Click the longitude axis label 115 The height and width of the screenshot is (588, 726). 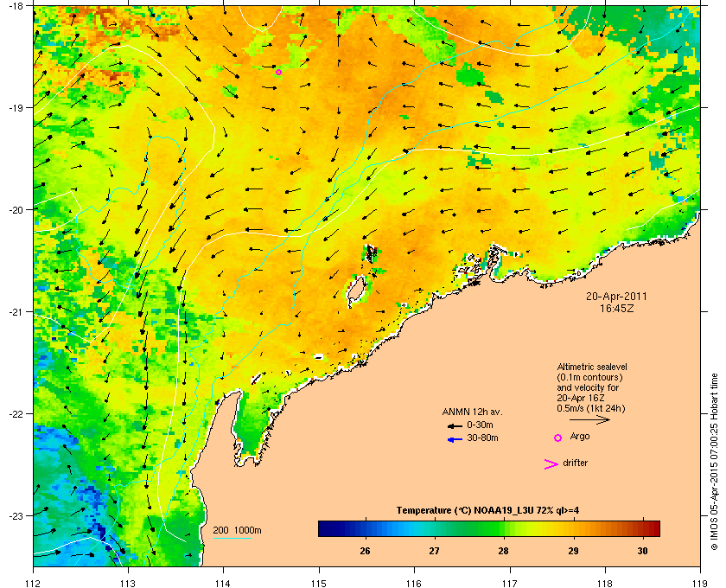click(x=319, y=583)
